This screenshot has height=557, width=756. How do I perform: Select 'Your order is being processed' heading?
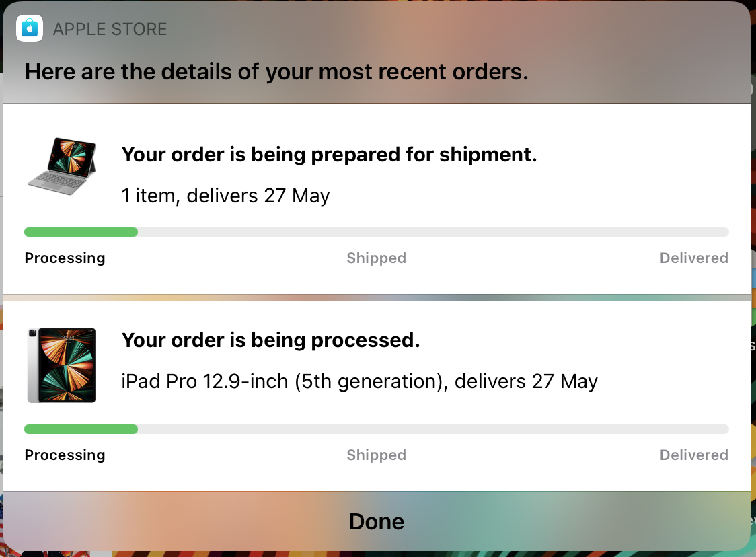[x=270, y=340]
